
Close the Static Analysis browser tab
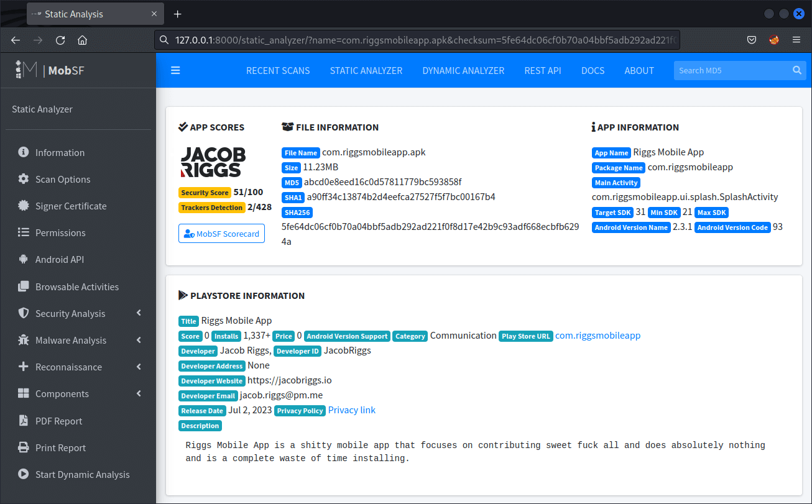coord(153,14)
